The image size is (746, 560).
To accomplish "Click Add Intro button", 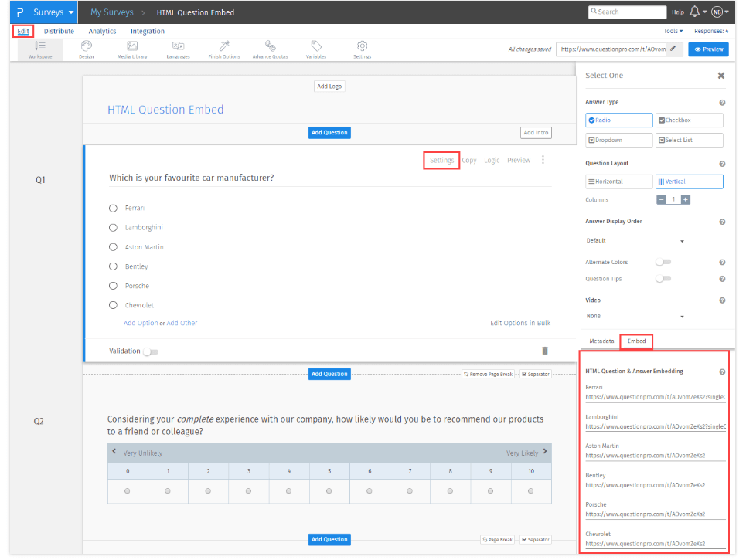I will click(x=536, y=133).
